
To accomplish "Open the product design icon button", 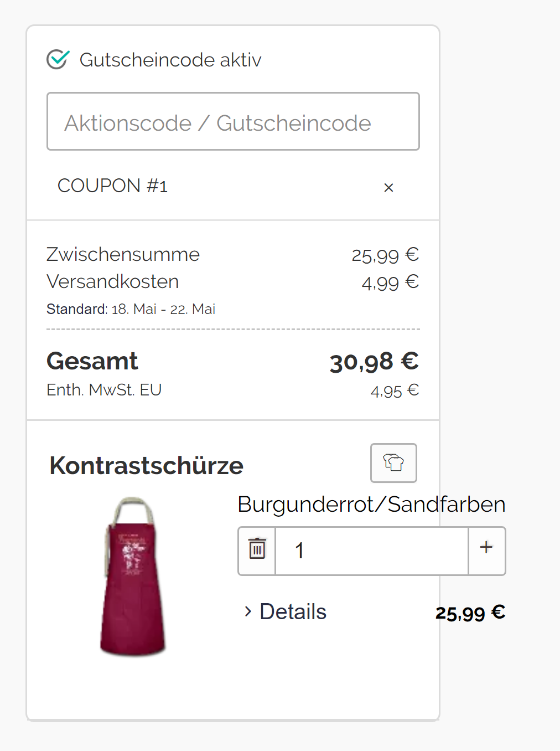I will [393, 463].
